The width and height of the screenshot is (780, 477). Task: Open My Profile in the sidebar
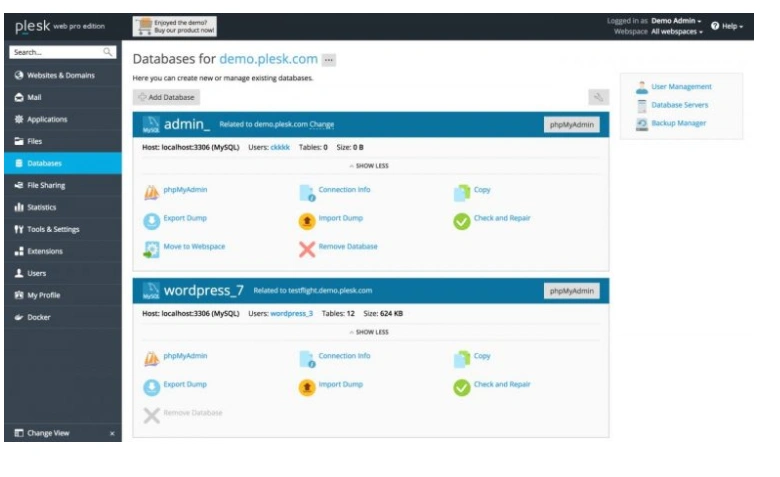[63, 294]
